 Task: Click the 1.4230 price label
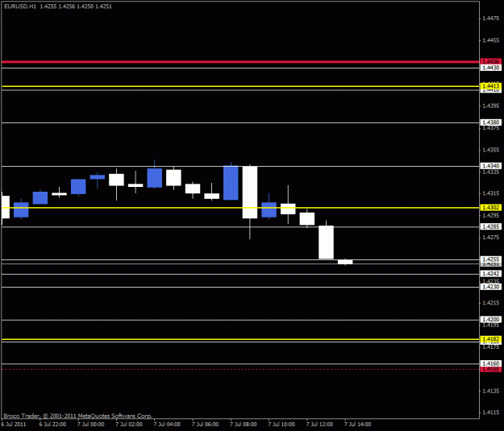pos(491,287)
